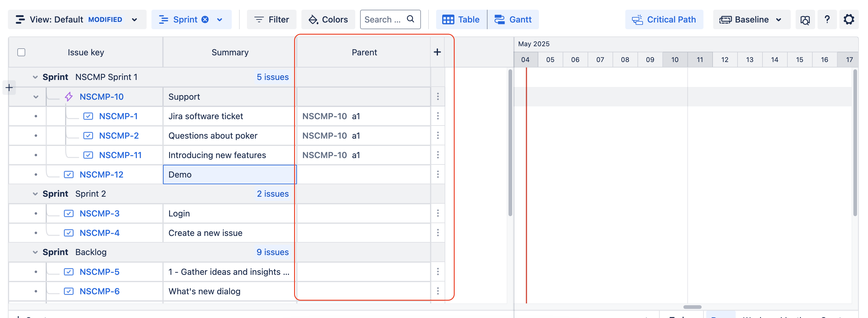Click the magnifier icon in search box
Viewport: 868px width, 318px height.
(x=410, y=19)
